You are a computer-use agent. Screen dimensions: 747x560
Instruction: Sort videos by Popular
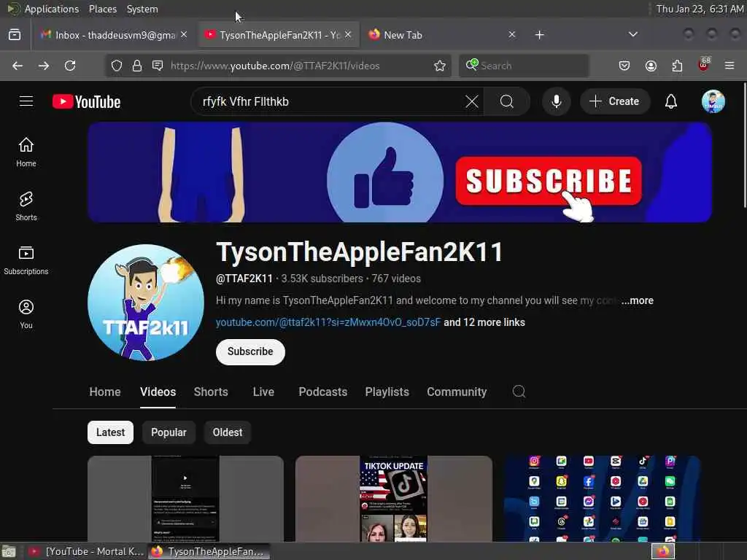pyautogui.click(x=169, y=432)
